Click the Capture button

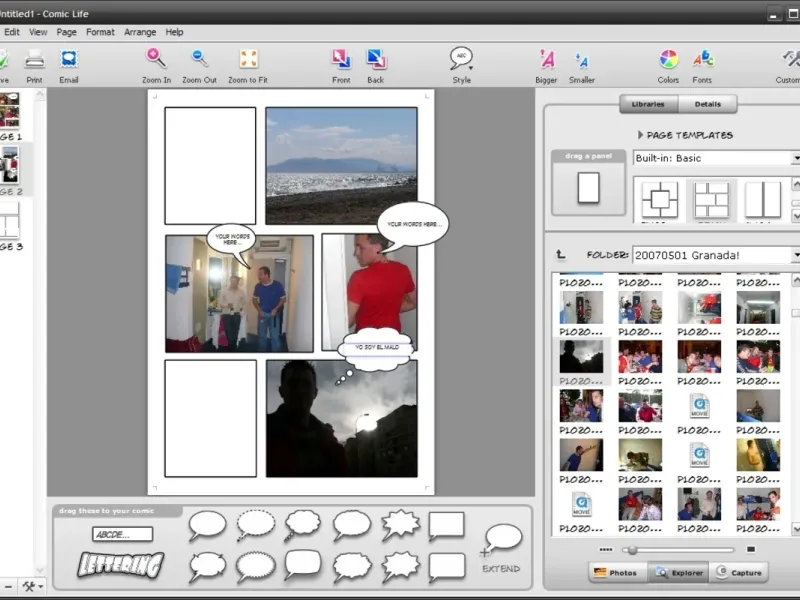coord(739,573)
